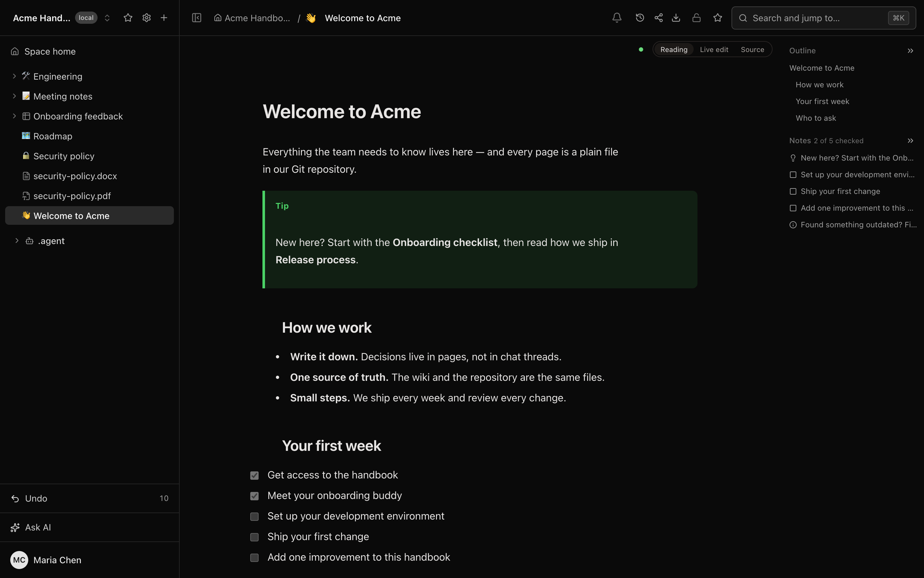Viewport: 924px width, 578px height.
Task: Toggle the page lock icon
Action: (697, 18)
